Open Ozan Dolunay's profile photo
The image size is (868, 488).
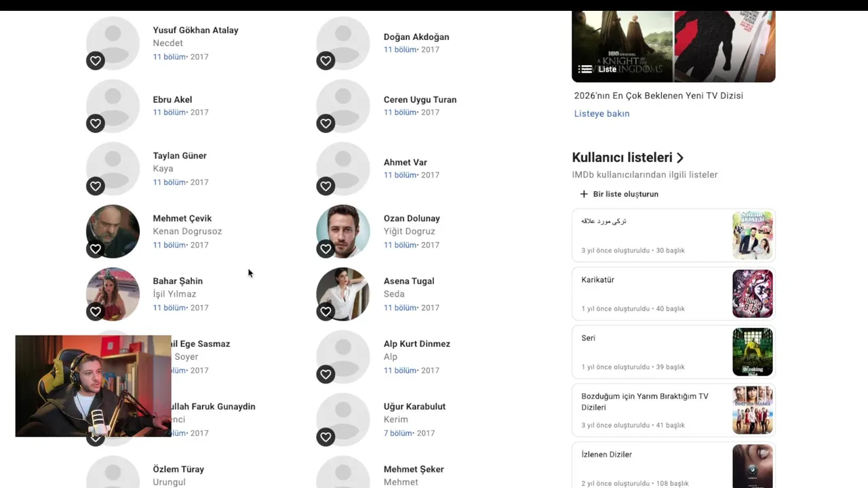[343, 231]
